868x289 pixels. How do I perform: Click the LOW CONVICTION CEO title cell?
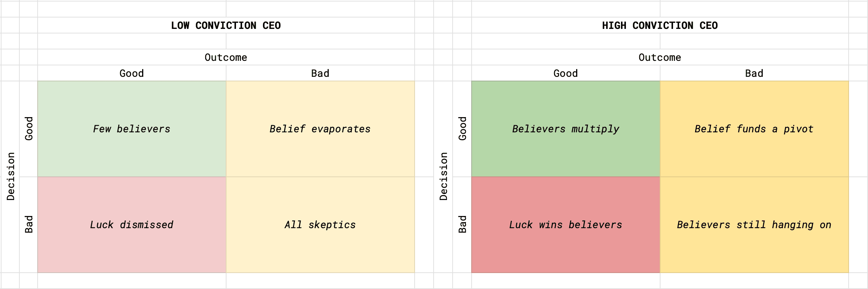point(226,25)
